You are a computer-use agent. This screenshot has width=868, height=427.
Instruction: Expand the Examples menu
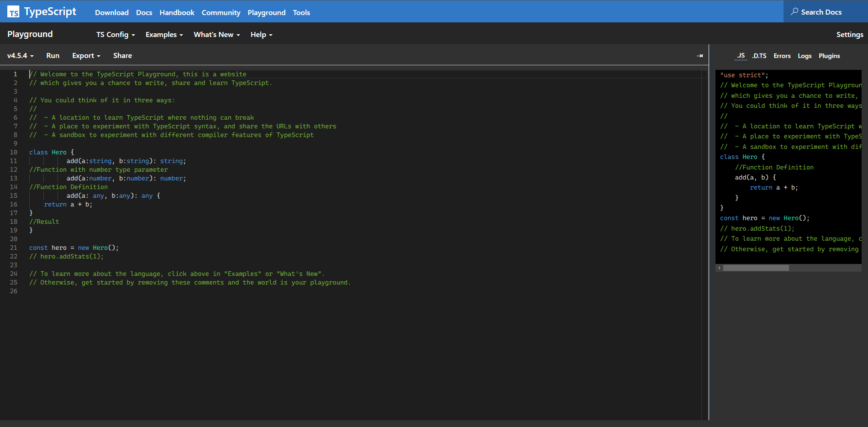coord(164,35)
